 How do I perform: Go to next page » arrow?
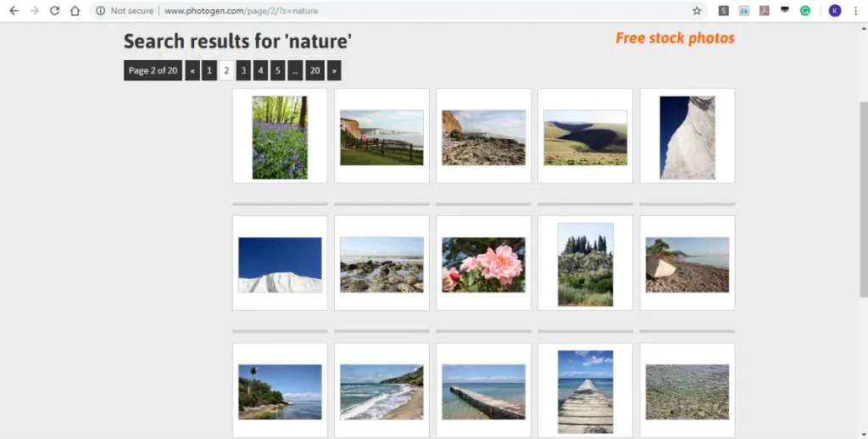click(334, 70)
